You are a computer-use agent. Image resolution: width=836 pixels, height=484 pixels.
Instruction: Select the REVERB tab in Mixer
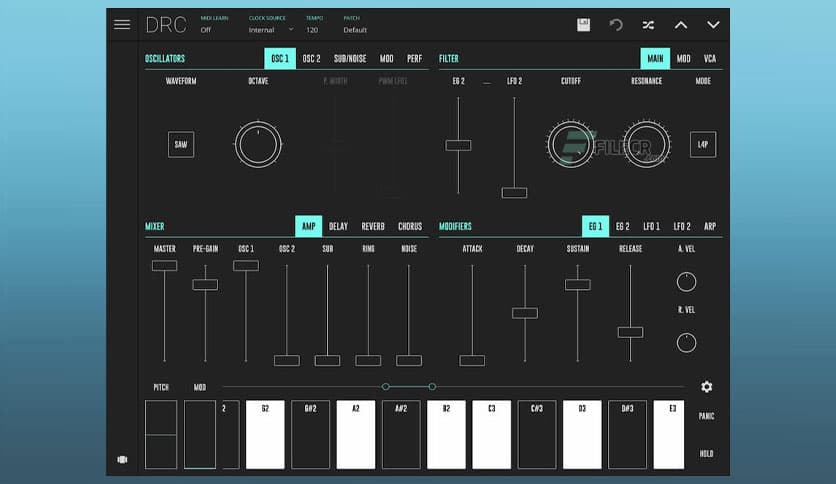372,227
